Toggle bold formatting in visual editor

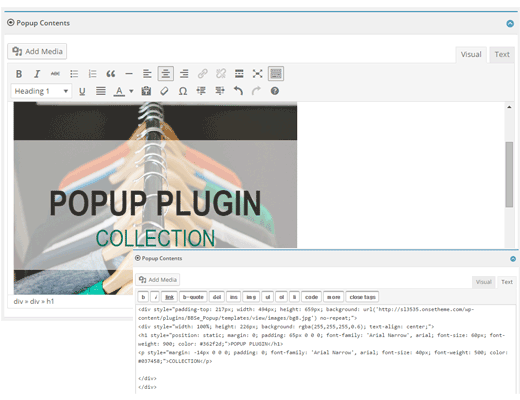click(19, 74)
